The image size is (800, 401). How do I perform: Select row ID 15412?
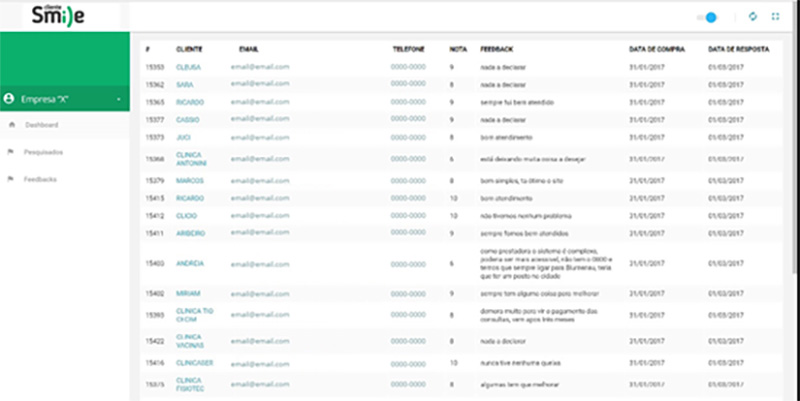[x=155, y=216]
